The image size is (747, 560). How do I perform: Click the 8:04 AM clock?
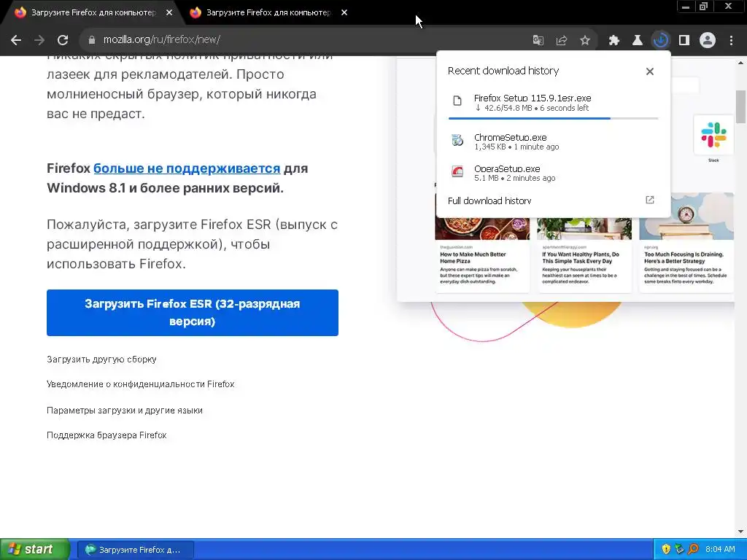tap(720, 550)
